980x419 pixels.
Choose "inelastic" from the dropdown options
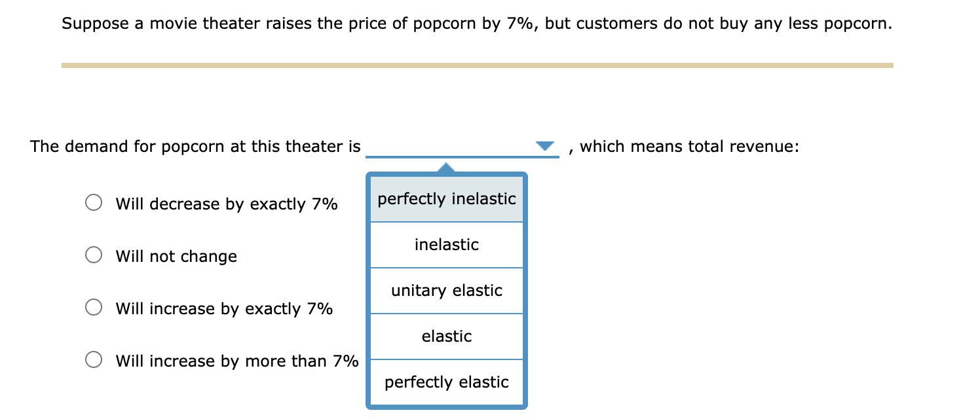(446, 244)
